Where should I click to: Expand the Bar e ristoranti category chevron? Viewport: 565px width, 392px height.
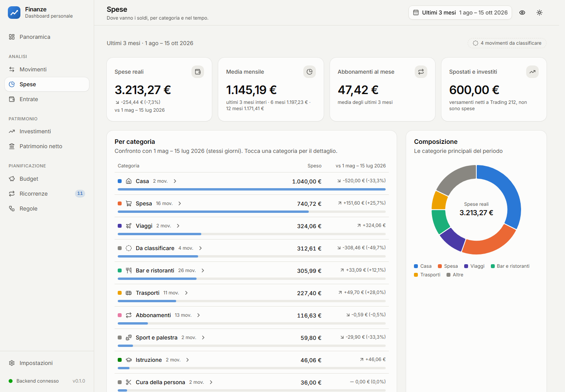click(203, 270)
